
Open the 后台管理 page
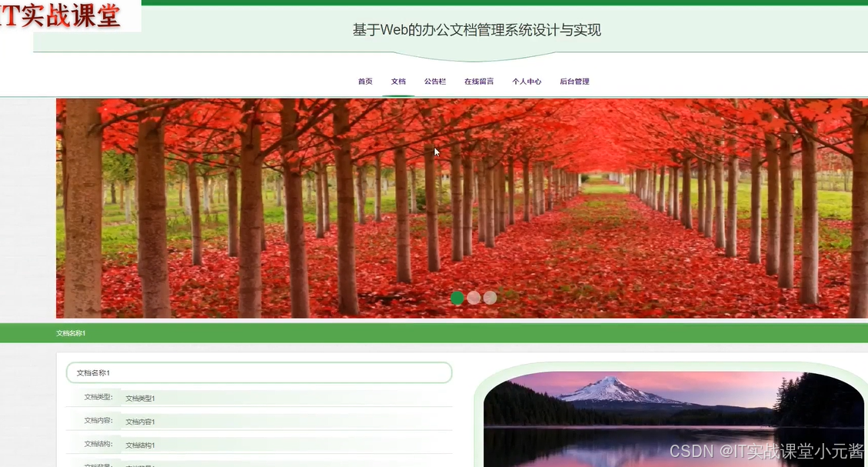(574, 81)
